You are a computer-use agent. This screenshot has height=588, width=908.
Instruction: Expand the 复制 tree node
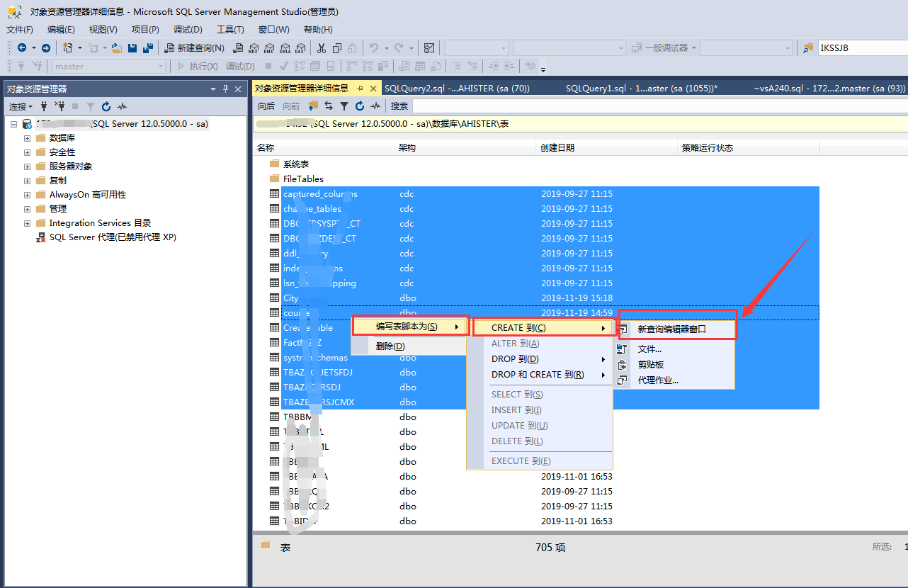(x=27, y=180)
